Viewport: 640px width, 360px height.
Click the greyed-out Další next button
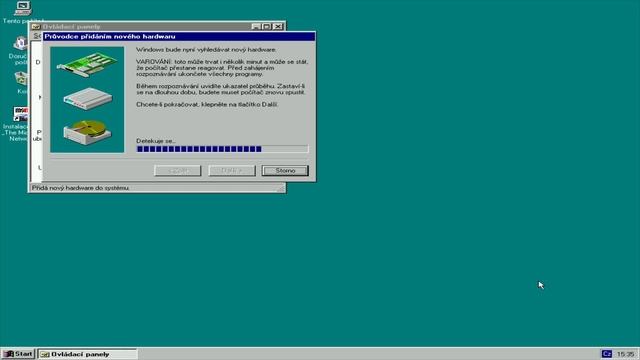pyautogui.click(x=232, y=171)
